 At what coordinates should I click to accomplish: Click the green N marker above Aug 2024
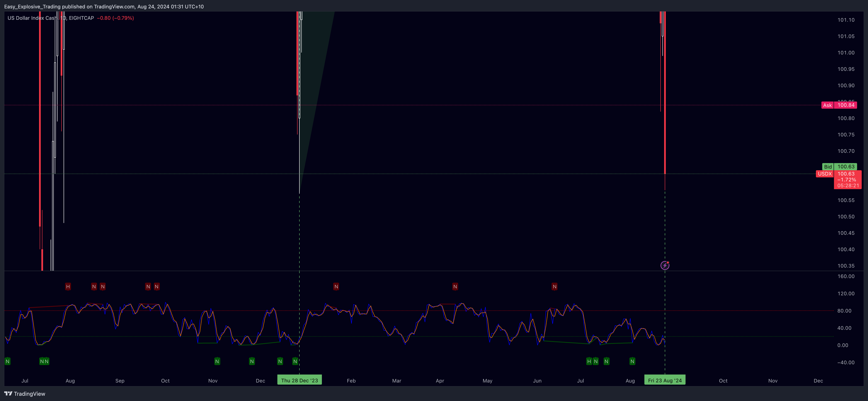(x=632, y=361)
